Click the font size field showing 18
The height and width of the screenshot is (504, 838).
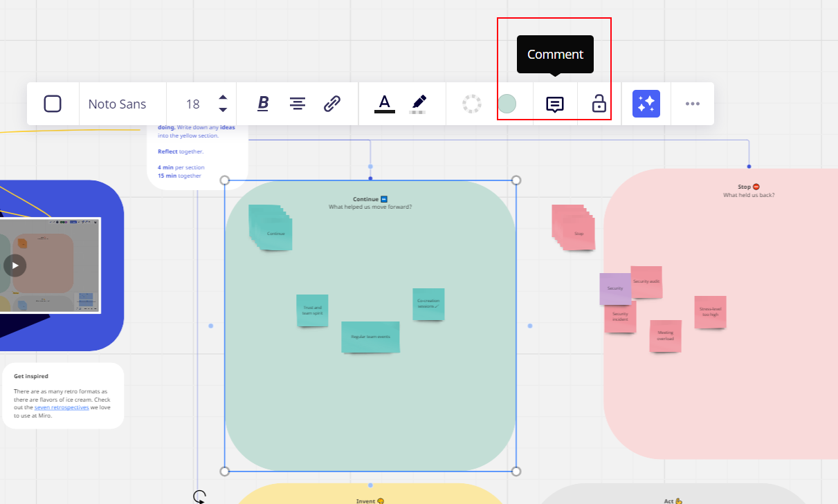tap(192, 104)
